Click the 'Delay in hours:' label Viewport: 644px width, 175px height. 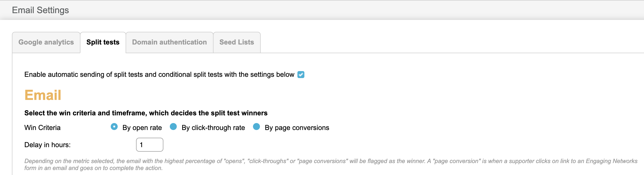(47, 145)
